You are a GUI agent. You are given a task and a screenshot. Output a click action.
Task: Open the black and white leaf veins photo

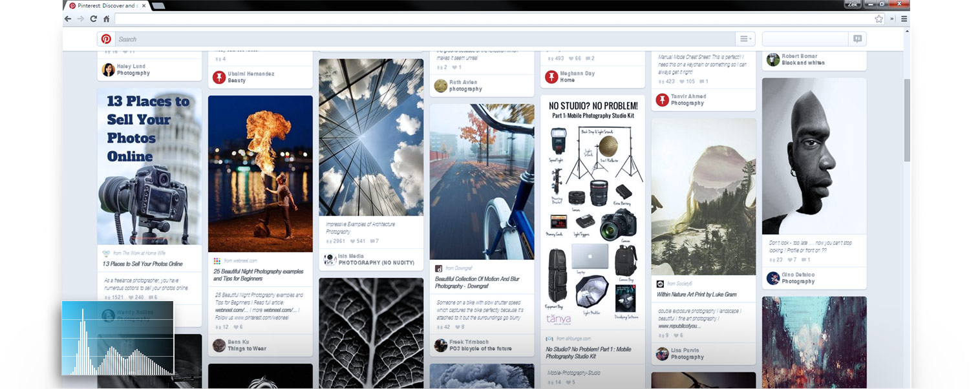tap(371, 333)
